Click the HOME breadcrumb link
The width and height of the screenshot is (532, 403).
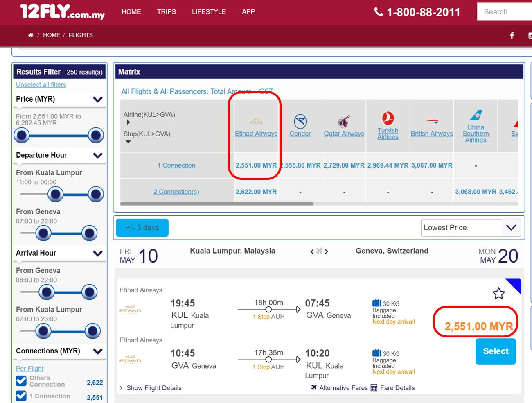(x=52, y=35)
